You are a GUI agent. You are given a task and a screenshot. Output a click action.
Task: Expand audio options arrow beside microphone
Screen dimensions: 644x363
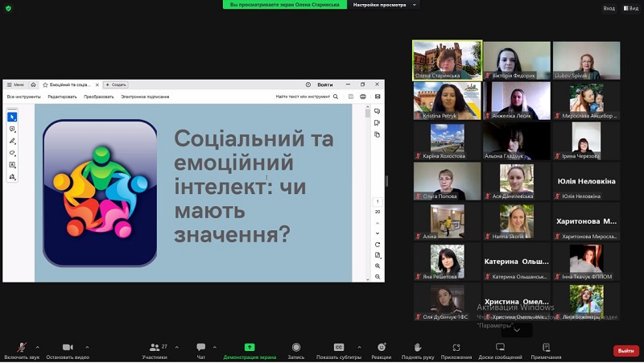click(38, 347)
